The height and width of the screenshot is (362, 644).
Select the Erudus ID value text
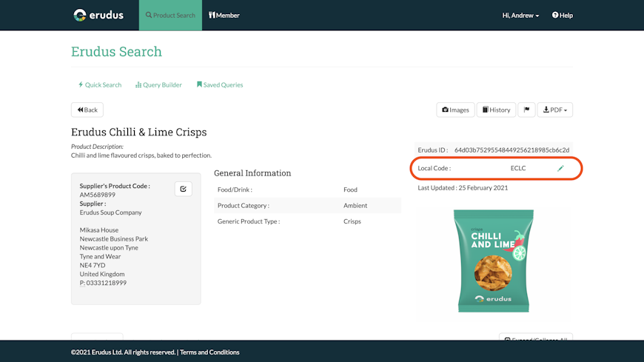tap(511, 150)
